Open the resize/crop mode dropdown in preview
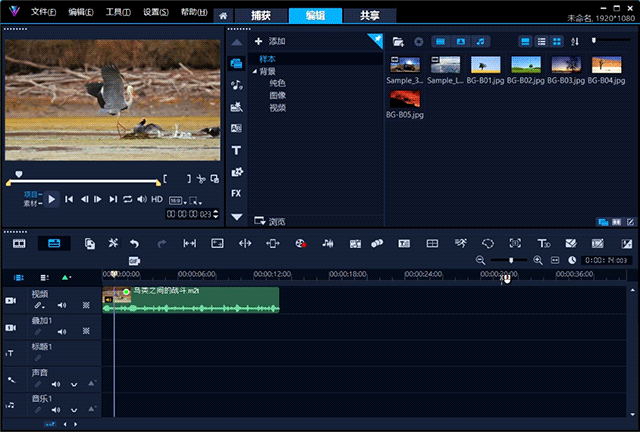Viewport: 640px width, 432px height. [x=195, y=200]
